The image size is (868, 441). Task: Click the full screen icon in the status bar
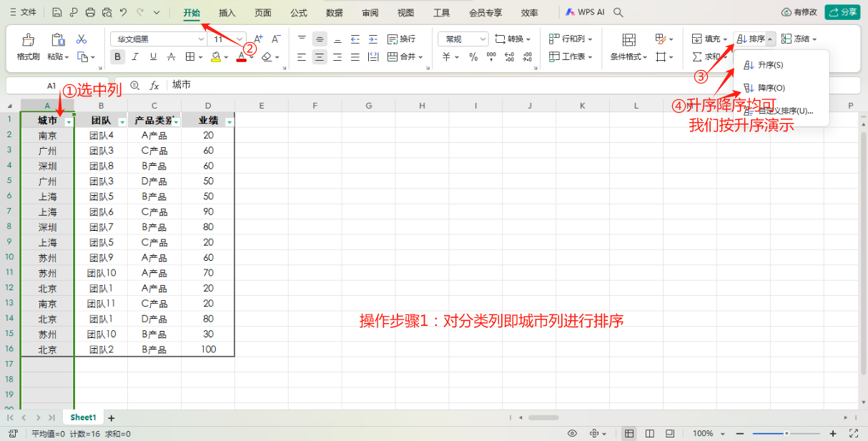[853, 433]
